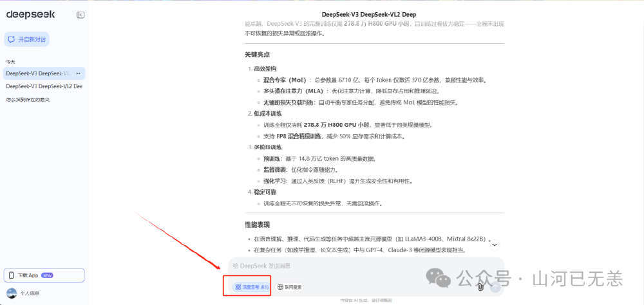Image resolution: width=644 pixels, height=305 pixels.
Task: Open the more options (…) for selected chat
Action: click(78, 73)
